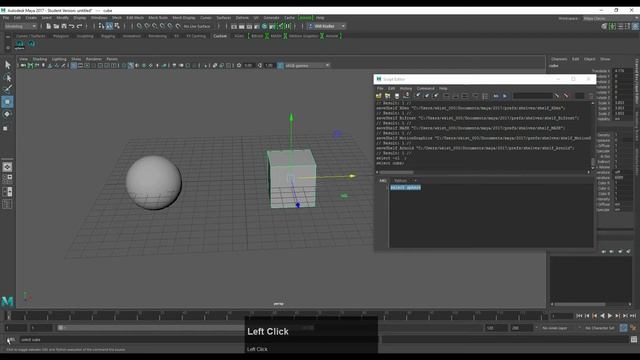Click the Script Editor search text field
Image resolution: width=640 pixels, height=360 pixels.
click(x=533, y=96)
